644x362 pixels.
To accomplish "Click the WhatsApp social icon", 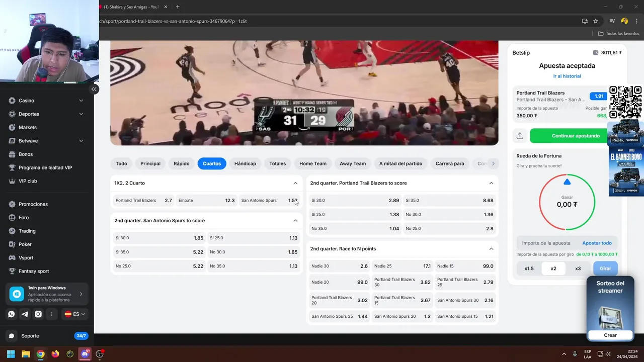I will click(x=12, y=314).
